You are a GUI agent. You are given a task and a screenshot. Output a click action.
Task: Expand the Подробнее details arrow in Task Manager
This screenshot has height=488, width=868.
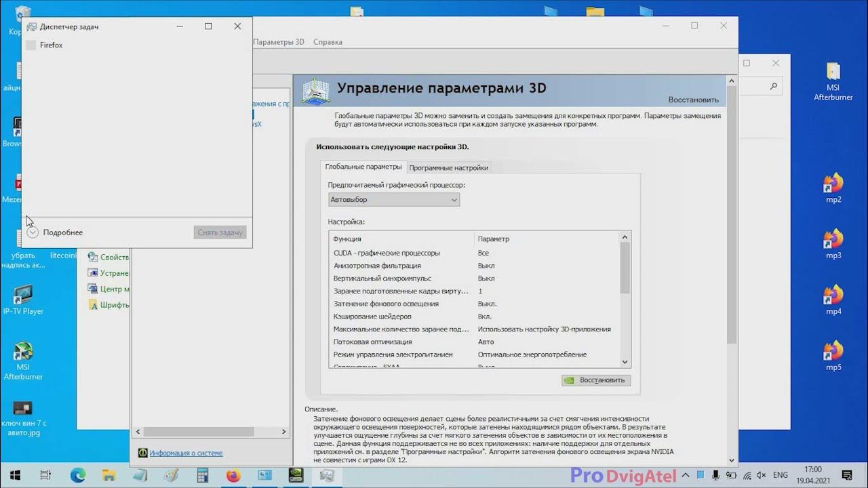tap(33, 232)
